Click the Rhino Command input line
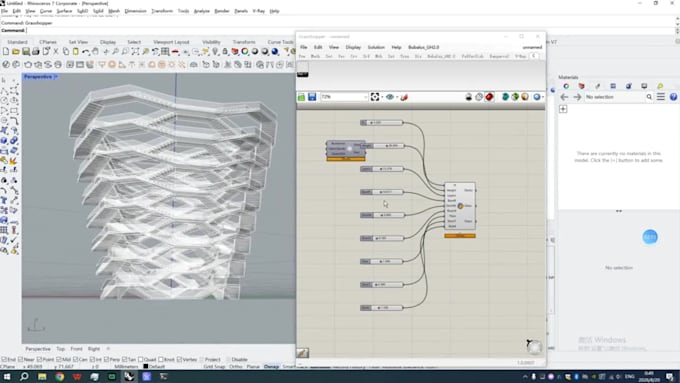This screenshot has width=680, height=383. [338, 30]
